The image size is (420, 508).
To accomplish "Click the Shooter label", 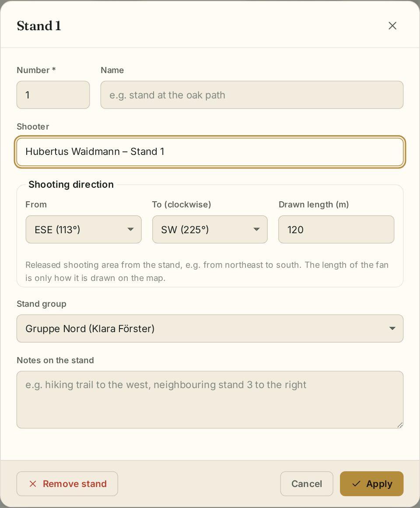I will click(33, 127).
